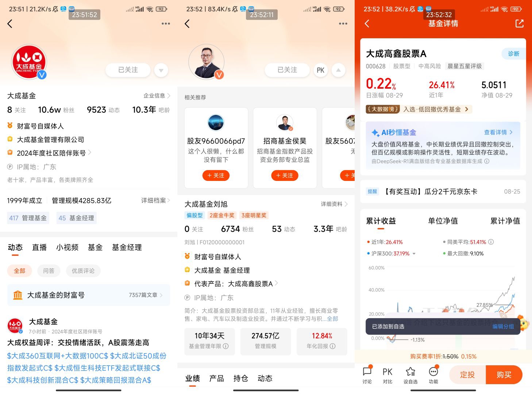Tap the 偏股型 tag
532x394 pixels.
click(x=194, y=215)
